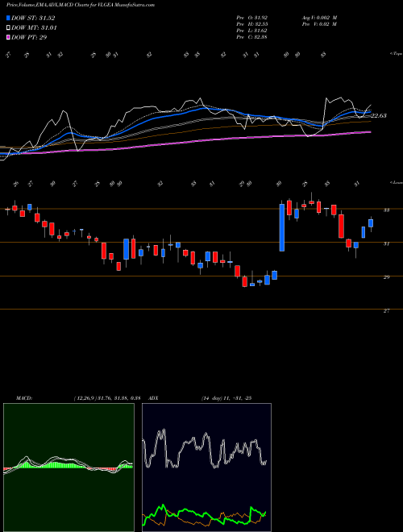Click the 33 price axis label
The height and width of the screenshot is (532, 403).
386,210
